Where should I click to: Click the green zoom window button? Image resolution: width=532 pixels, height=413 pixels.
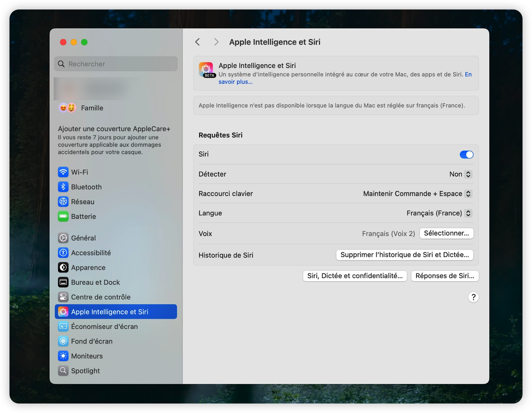tap(84, 42)
